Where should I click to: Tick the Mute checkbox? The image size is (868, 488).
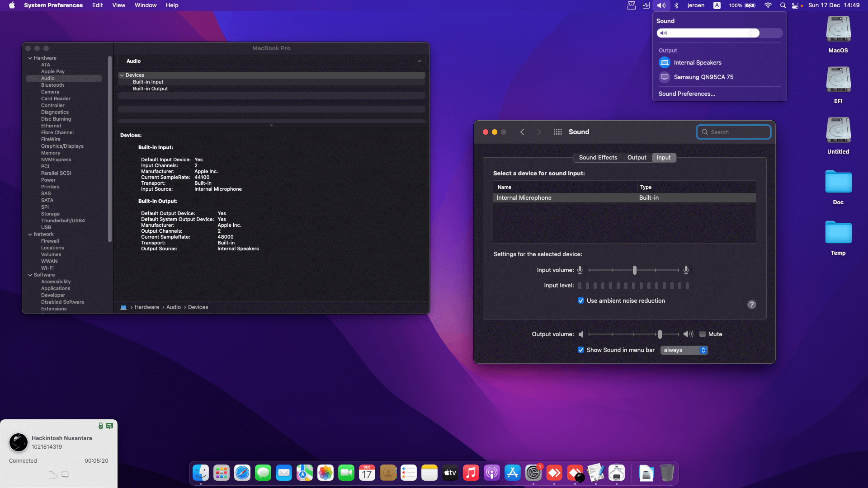coord(703,334)
